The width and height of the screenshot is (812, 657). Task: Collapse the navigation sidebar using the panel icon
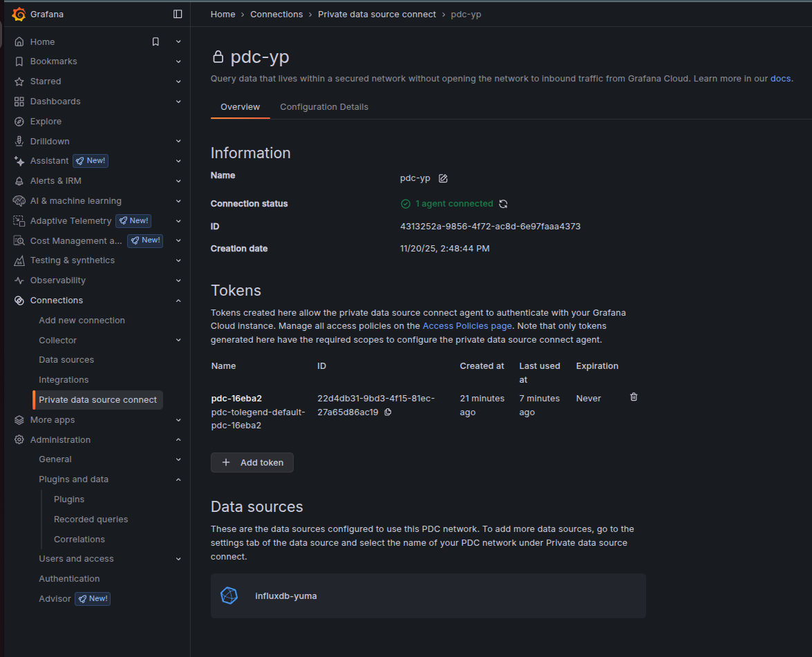pos(178,14)
